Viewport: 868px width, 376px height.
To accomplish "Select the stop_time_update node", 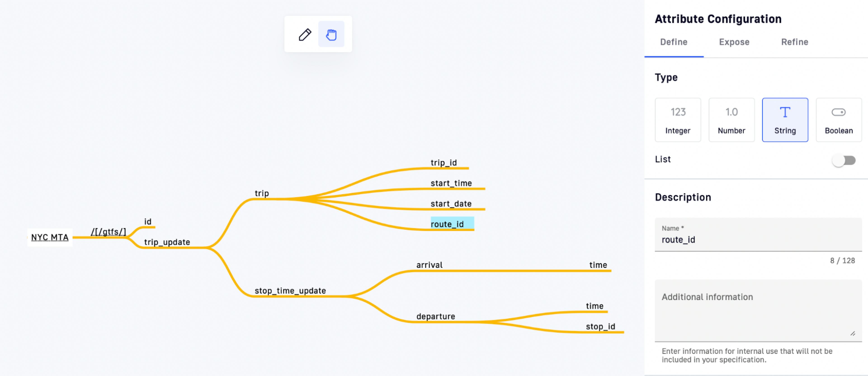I will tap(290, 291).
